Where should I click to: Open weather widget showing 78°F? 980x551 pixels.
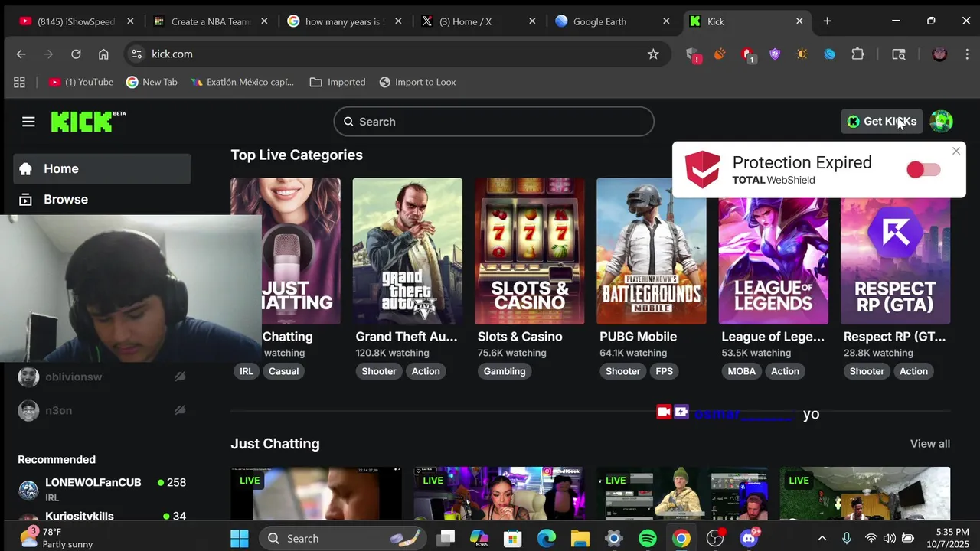tap(55, 538)
